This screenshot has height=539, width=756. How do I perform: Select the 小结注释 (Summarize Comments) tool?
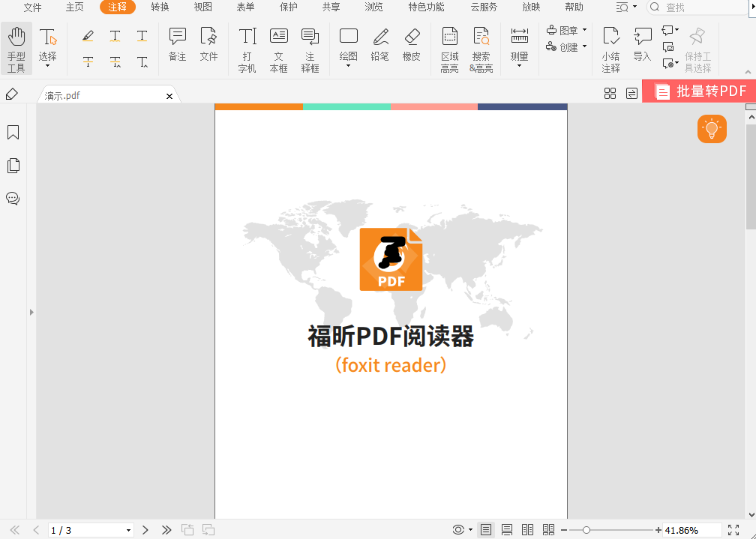[611, 48]
